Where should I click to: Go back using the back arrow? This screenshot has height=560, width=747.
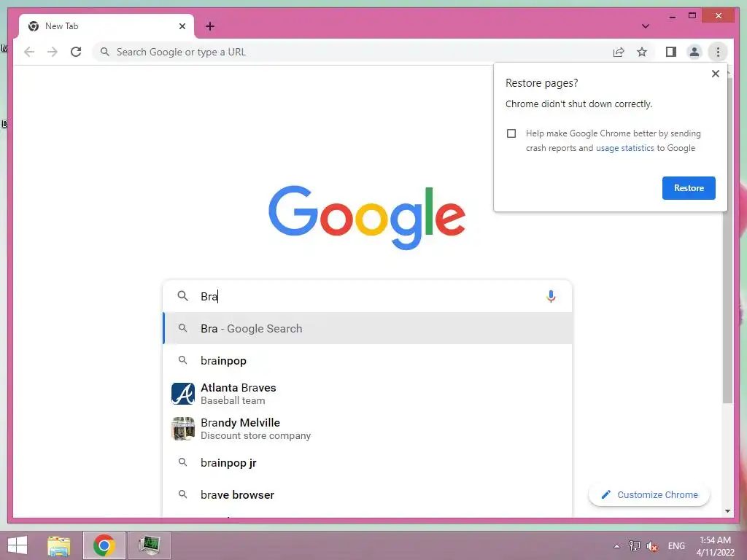[29, 52]
